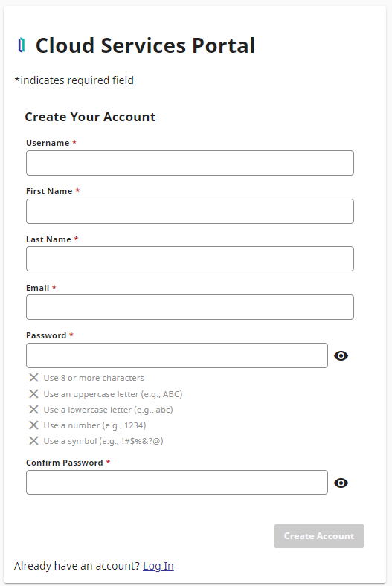Click the Username label text
The height and width of the screenshot is (586, 392).
[x=48, y=143]
